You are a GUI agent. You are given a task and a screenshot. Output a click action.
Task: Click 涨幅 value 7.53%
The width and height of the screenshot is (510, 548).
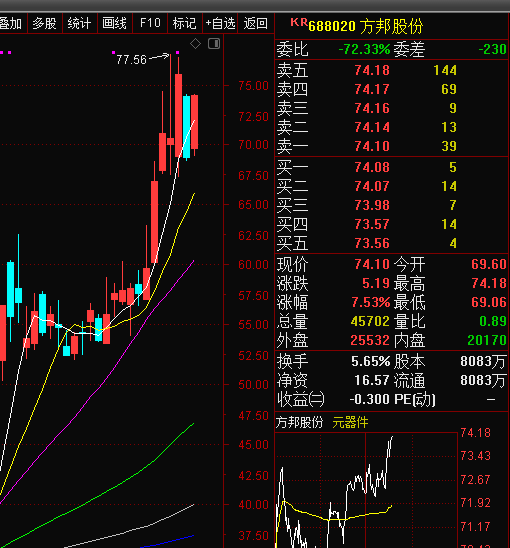(371, 302)
